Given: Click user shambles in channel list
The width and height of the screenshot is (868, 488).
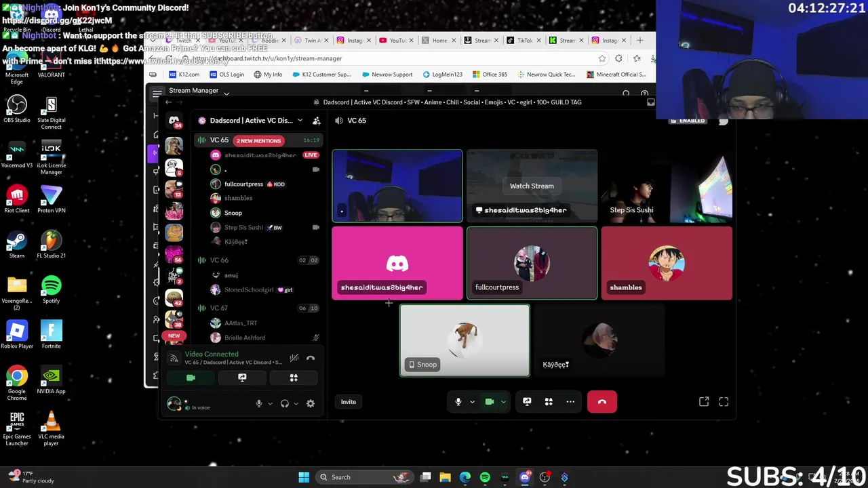Looking at the screenshot, I should pyautogui.click(x=238, y=198).
